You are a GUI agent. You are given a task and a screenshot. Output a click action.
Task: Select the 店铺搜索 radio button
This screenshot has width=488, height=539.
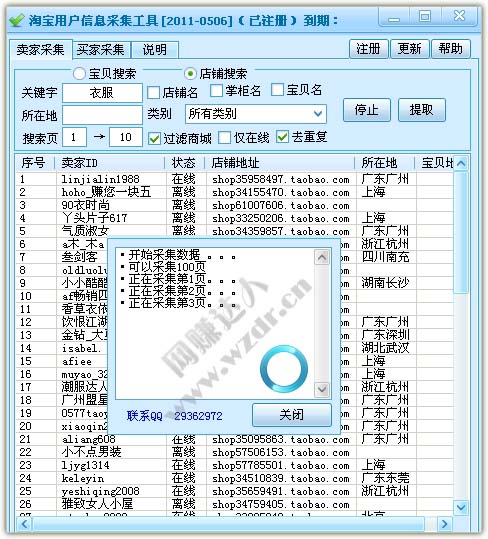190,74
